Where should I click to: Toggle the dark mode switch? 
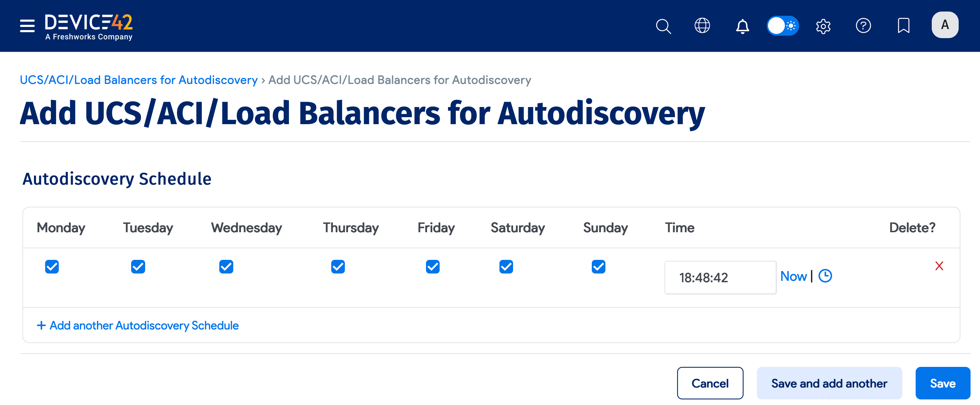[782, 26]
